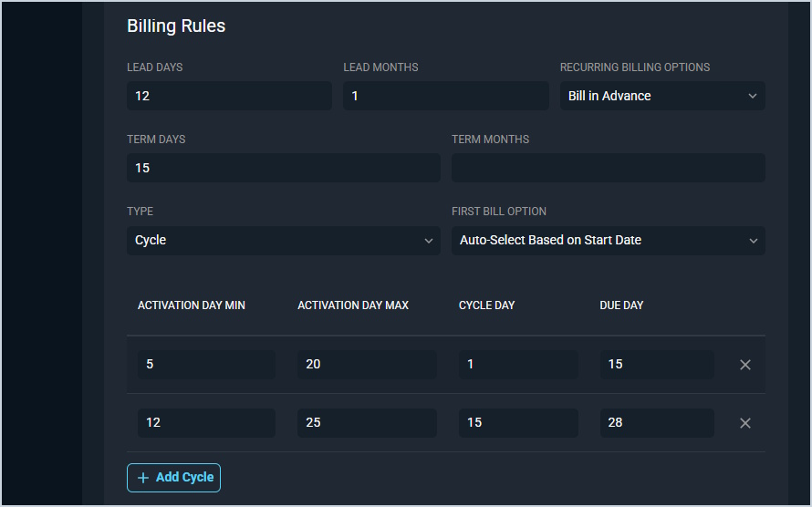The height and width of the screenshot is (507, 812).
Task: Click second row Cycle Day field
Action: pyautogui.click(x=518, y=423)
